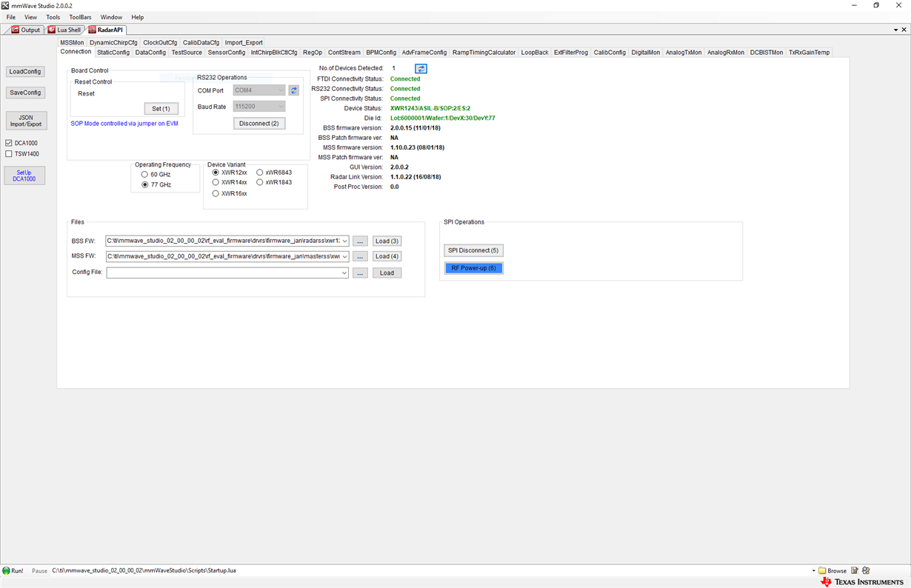The width and height of the screenshot is (911, 588).
Task: Click the SaveConfig sidebar button
Action: (x=25, y=93)
